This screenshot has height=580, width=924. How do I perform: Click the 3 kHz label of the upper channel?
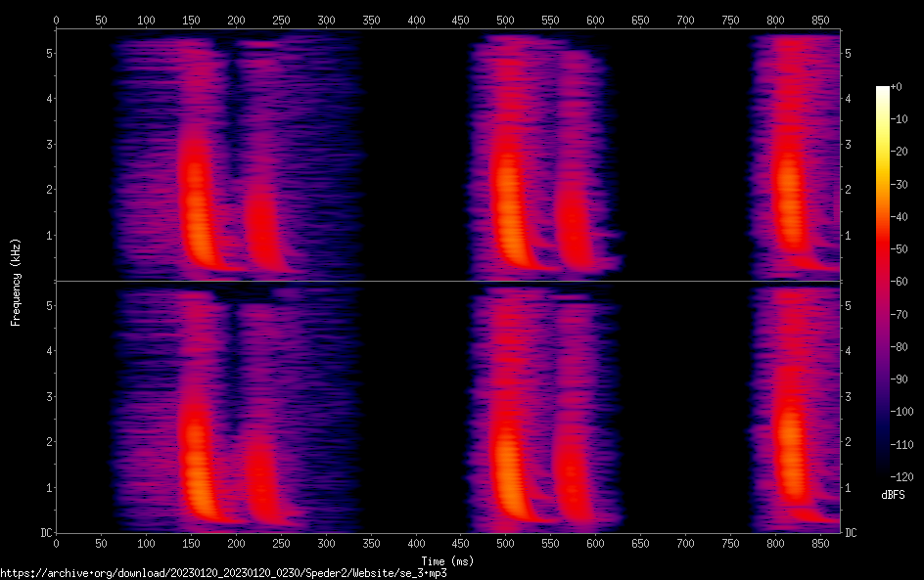[x=46, y=144]
